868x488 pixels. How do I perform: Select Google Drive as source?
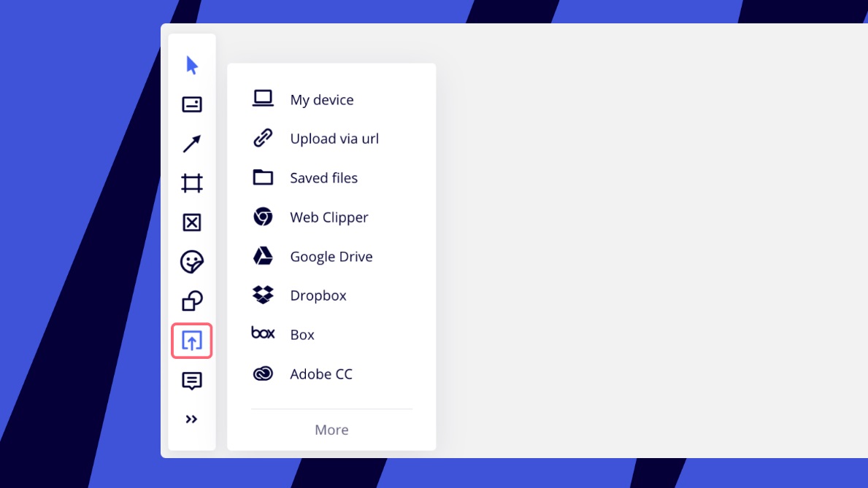pyautogui.click(x=331, y=256)
